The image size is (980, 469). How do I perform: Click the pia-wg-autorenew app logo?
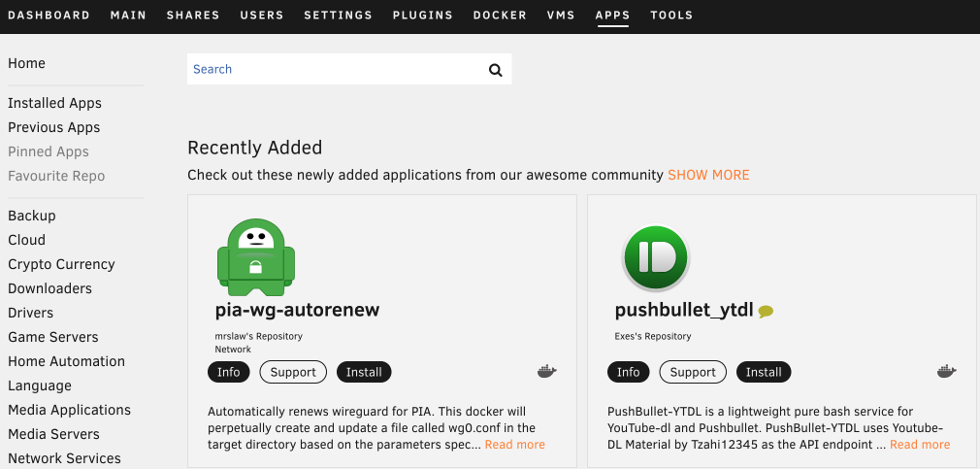tap(255, 257)
